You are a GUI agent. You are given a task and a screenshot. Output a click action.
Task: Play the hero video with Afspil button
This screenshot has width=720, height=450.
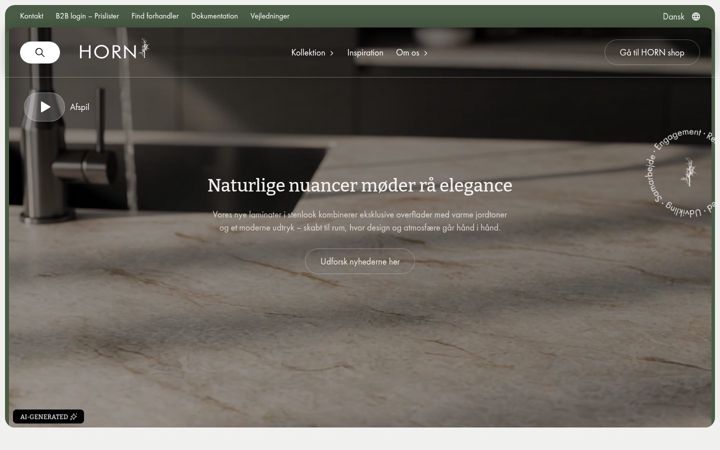(x=45, y=107)
